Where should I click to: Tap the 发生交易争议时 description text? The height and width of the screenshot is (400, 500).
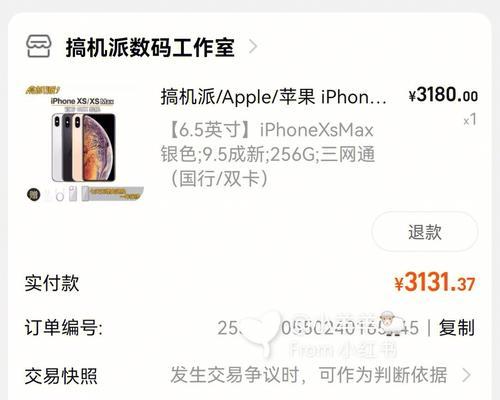click(309, 375)
